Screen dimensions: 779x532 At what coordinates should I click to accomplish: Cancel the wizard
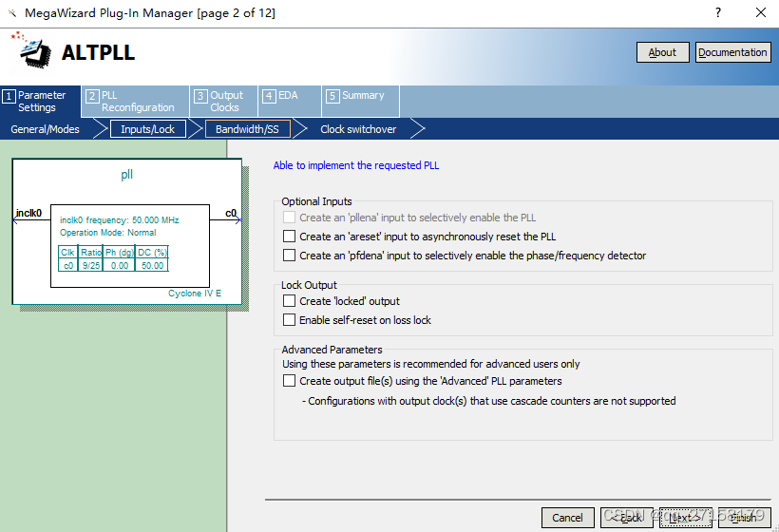(568, 518)
